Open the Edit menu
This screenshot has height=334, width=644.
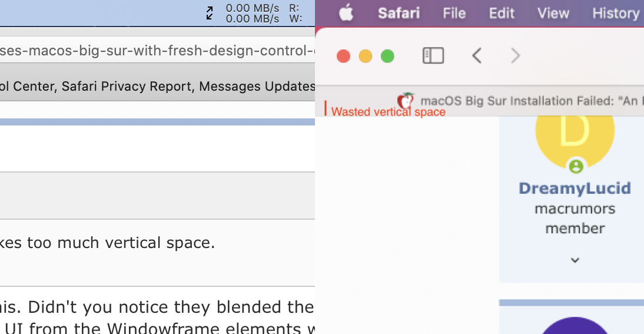click(502, 13)
